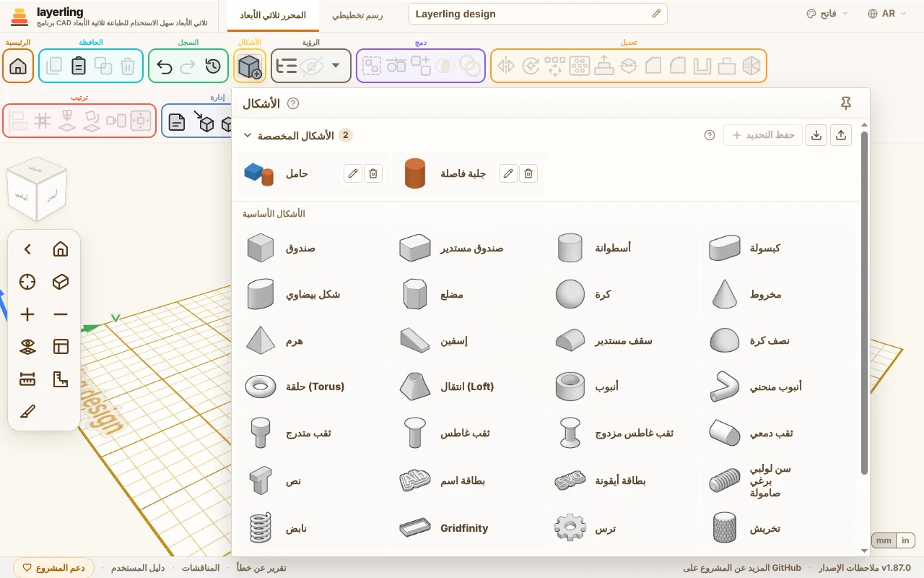
Task: Click the view orientation cube
Action: point(37,189)
